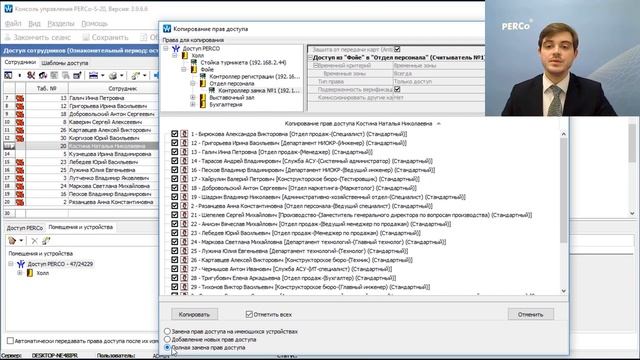
Task: Click the bed-like blue icon in employees toolbar
Action: coord(93,76)
